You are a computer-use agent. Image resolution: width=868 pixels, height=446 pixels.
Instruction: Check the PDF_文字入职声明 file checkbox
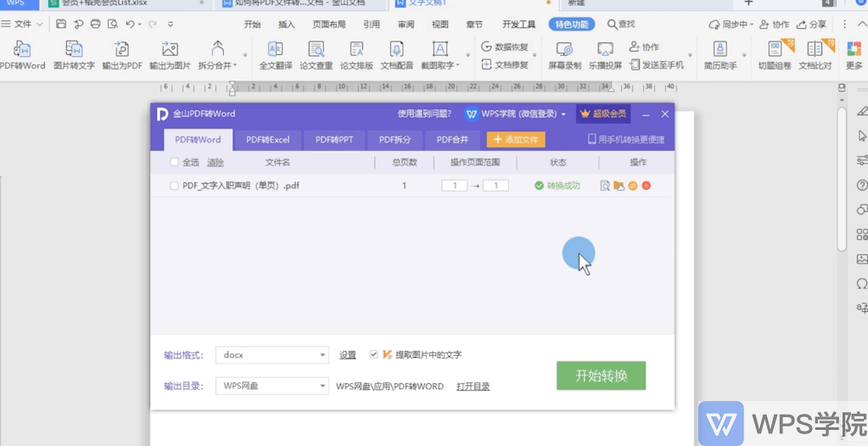[x=175, y=186]
